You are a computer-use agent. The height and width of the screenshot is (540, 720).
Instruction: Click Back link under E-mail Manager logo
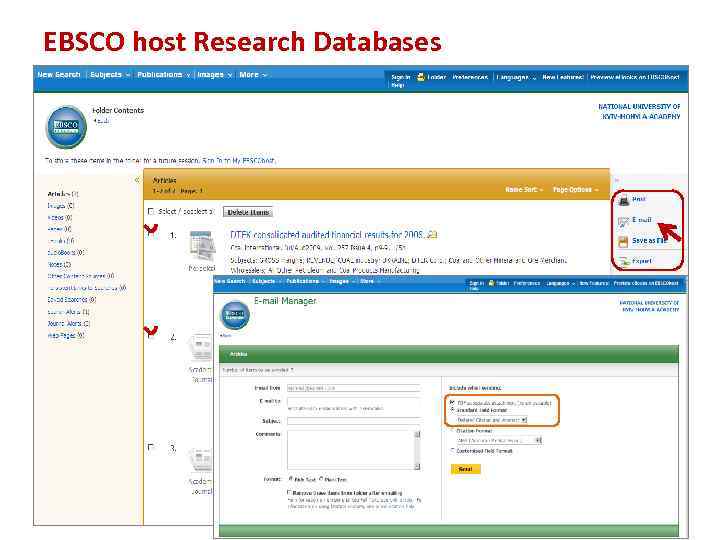(225, 336)
